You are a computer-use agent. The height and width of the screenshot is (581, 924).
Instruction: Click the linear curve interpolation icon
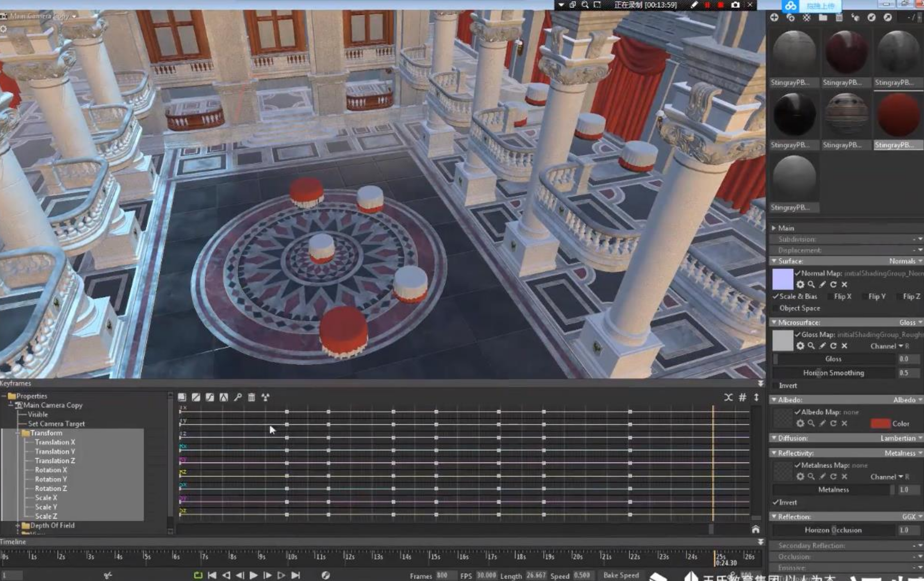point(196,397)
